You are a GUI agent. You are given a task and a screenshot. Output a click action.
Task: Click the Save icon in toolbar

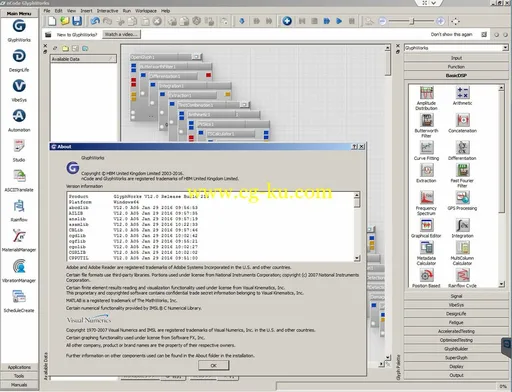coord(77,21)
